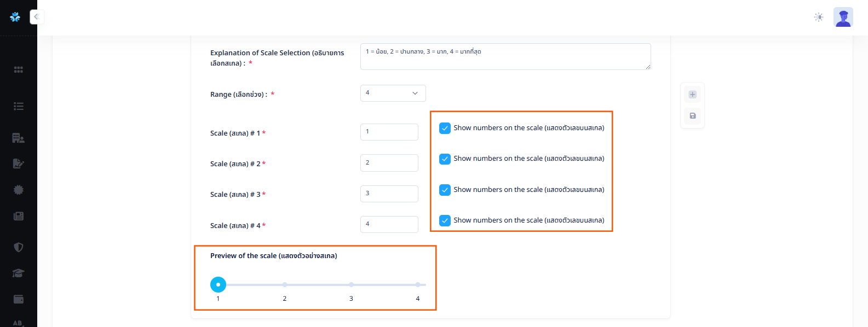
Task: Click the Scale # 3 input field
Action: [389, 194]
